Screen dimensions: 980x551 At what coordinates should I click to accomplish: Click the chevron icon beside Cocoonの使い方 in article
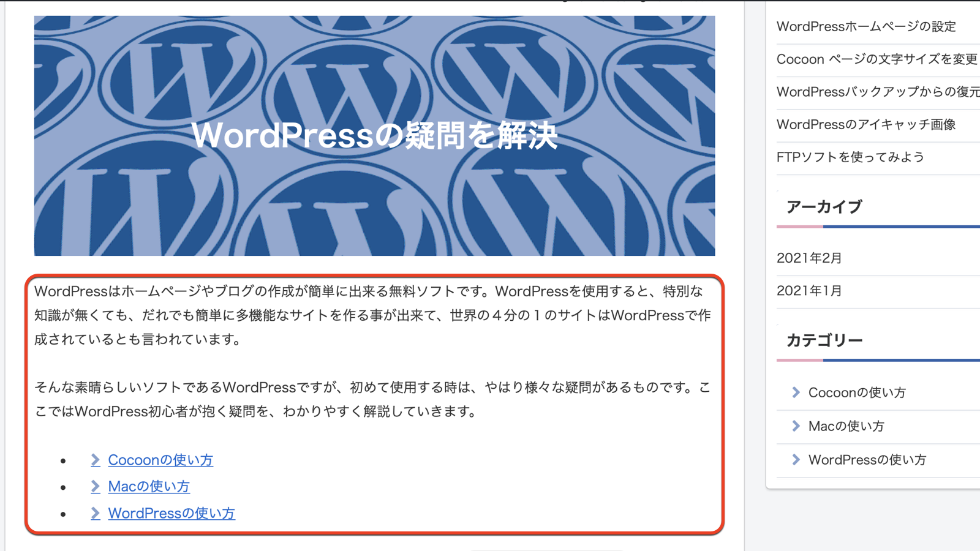coord(96,460)
